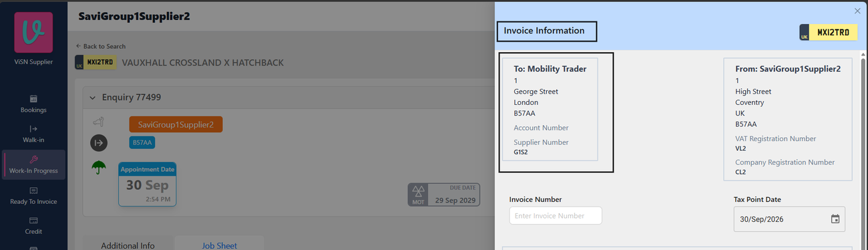
Task: Switch to the Additional Info tab
Action: [128, 245]
